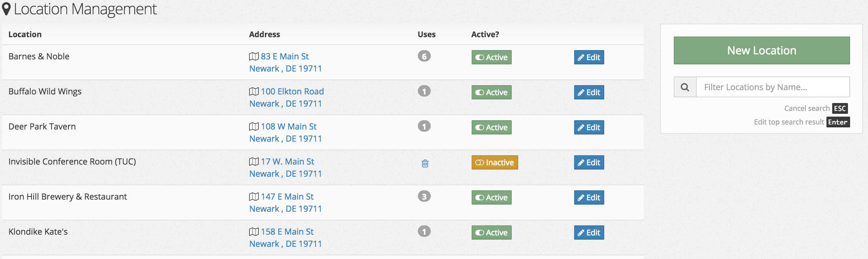
Task: Open 17 W. Main St address link
Action: (x=287, y=162)
